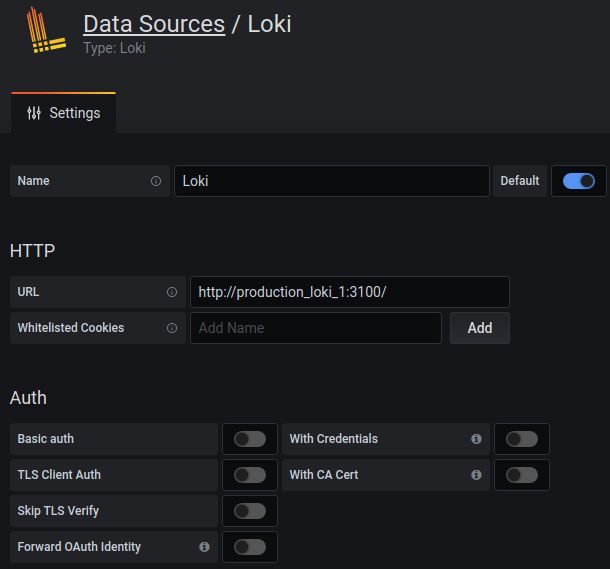Enable the Basic auth toggle
Viewport: 610px width, 569px height.
[x=250, y=439]
